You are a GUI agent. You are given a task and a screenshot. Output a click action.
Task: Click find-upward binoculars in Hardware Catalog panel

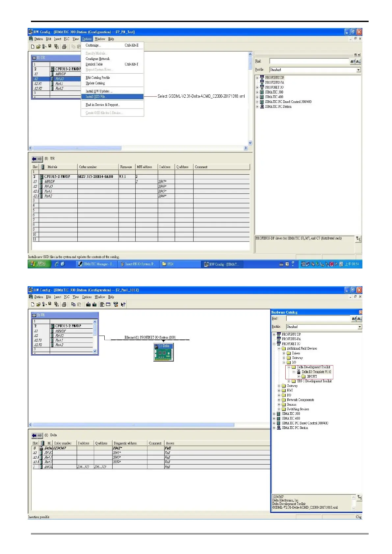click(x=353, y=319)
